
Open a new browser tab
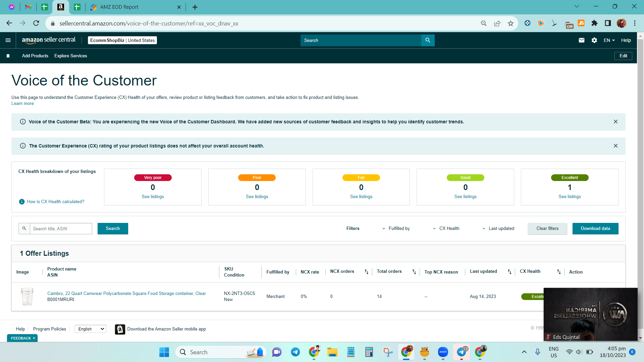pyautogui.click(x=195, y=7)
